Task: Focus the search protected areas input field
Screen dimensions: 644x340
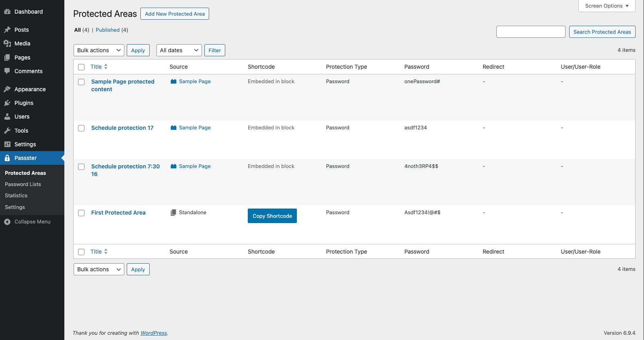Action: point(531,32)
